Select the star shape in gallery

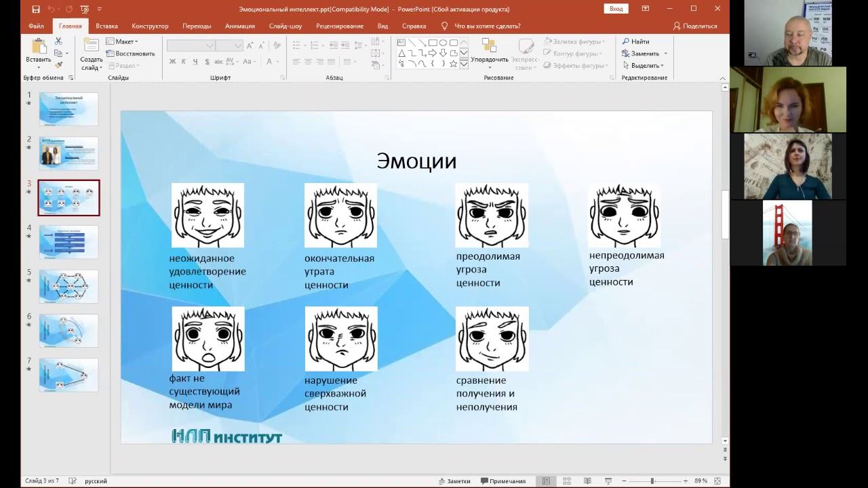pyautogui.click(x=453, y=63)
